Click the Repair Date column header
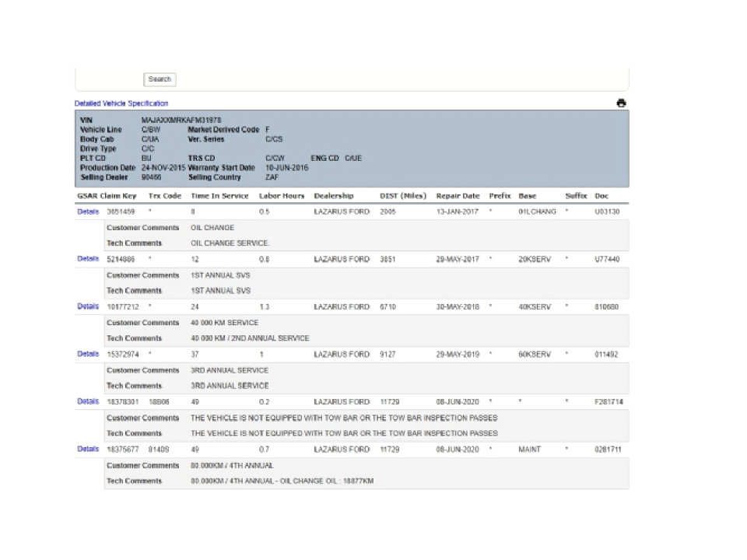This screenshot has width=747, height=560. pos(458,196)
